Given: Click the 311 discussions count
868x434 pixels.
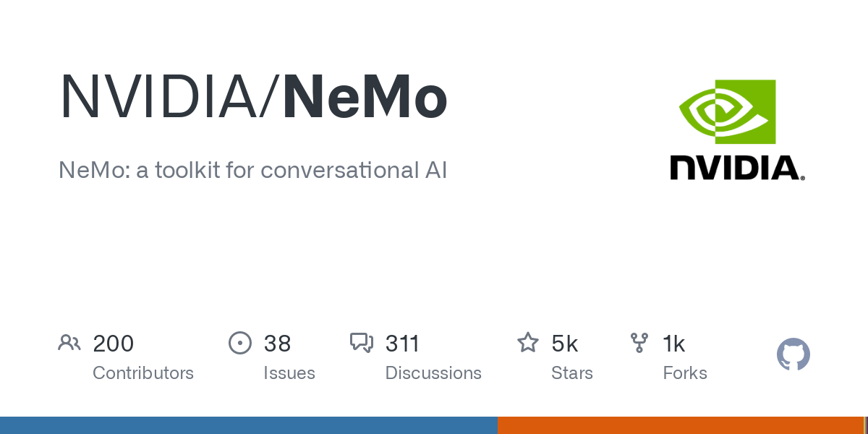Looking at the screenshot, I should [402, 344].
